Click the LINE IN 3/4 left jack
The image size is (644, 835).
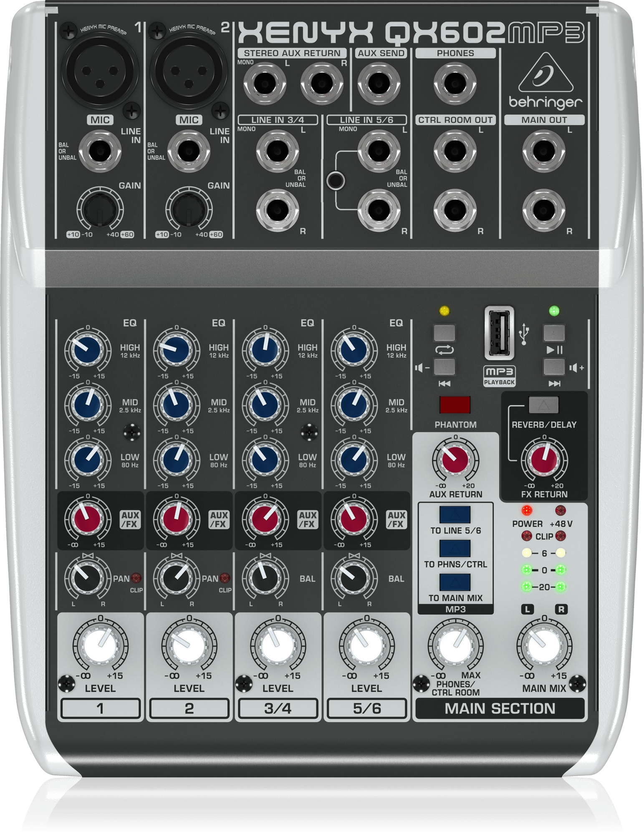point(278,151)
